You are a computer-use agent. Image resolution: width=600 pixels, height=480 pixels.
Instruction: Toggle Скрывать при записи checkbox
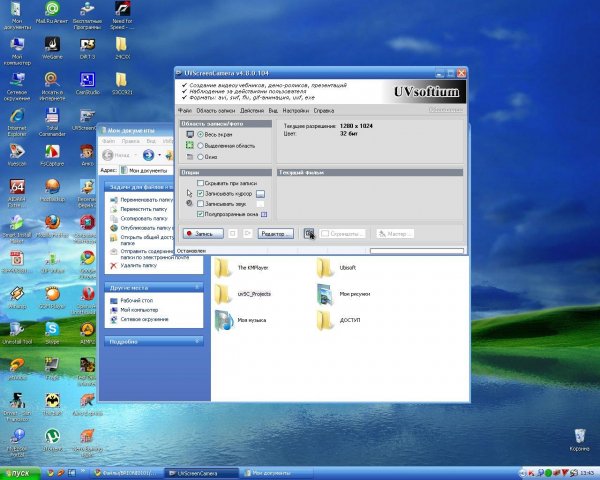(x=200, y=183)
